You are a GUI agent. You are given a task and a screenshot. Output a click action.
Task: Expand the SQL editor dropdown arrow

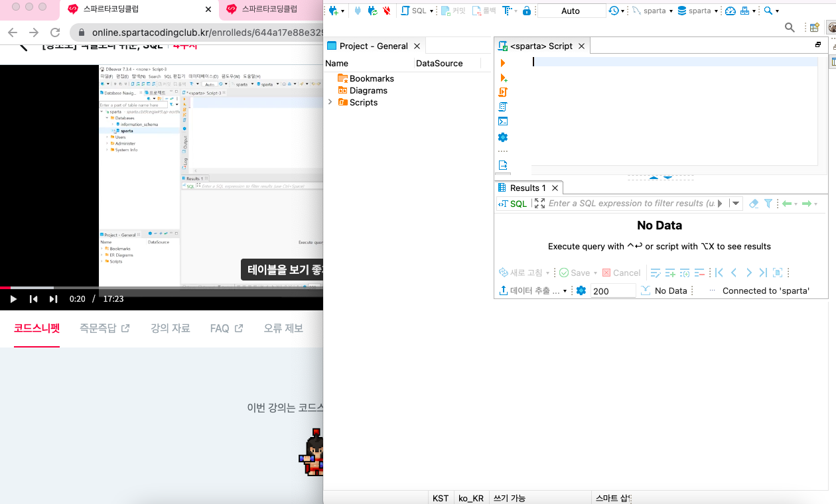431,11
